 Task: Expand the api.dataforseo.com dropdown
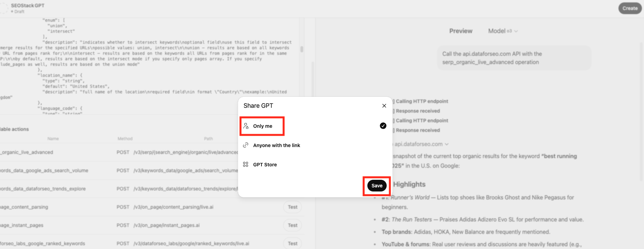tap(421, 144)
